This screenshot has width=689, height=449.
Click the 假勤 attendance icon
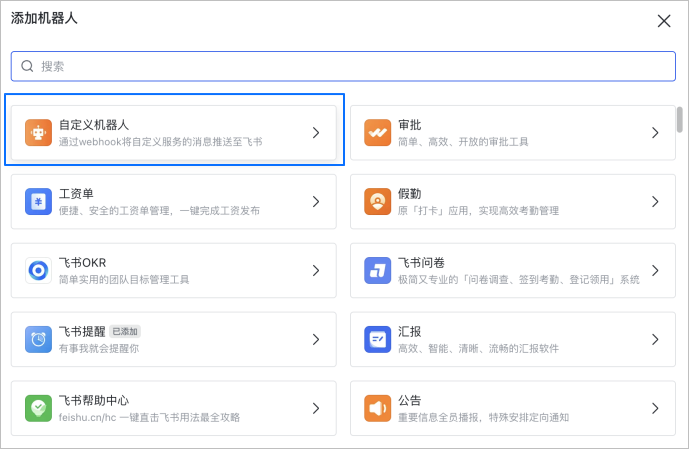click(377, 202)
